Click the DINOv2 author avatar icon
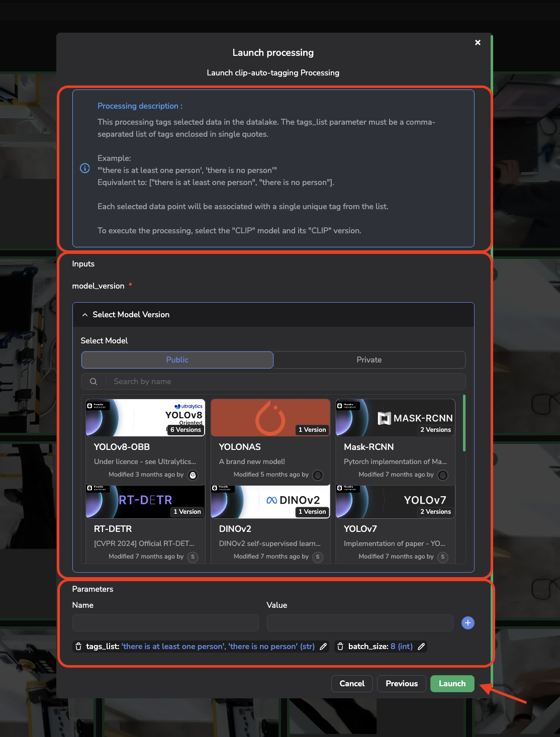Screen dimensions: 560x737 pos(318,557)
